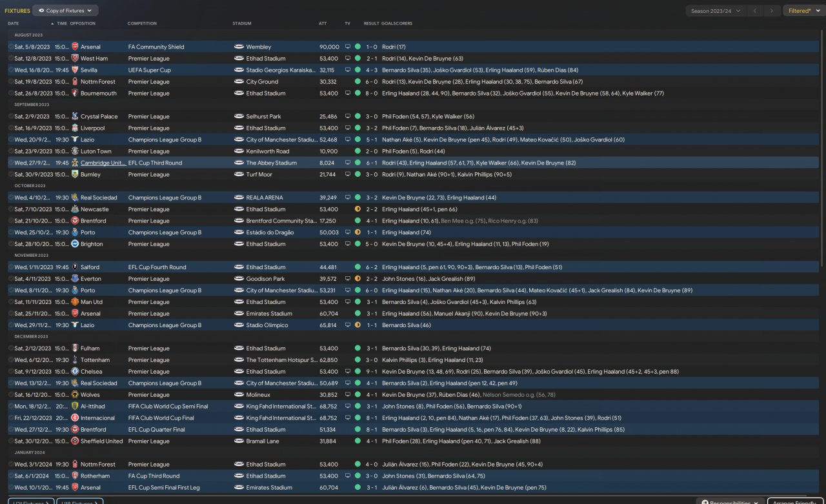Click the Brighton club badge
826x504 pixels.
coord(75,245)
